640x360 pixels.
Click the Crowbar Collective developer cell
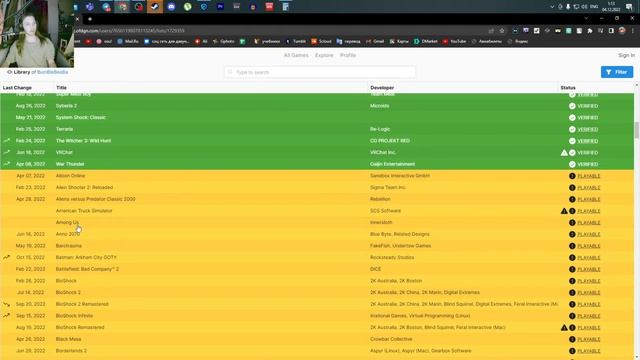(x=391, y=339)
